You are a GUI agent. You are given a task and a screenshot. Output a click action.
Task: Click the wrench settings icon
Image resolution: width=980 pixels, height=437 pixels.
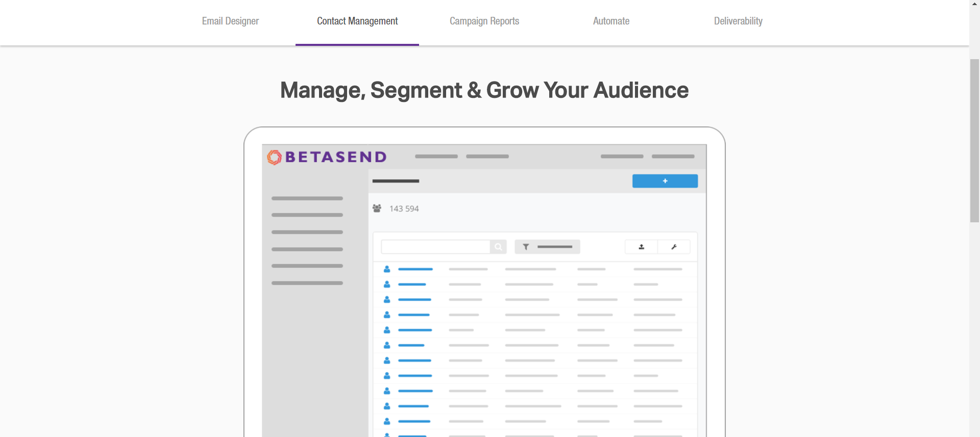click(674, 247)
